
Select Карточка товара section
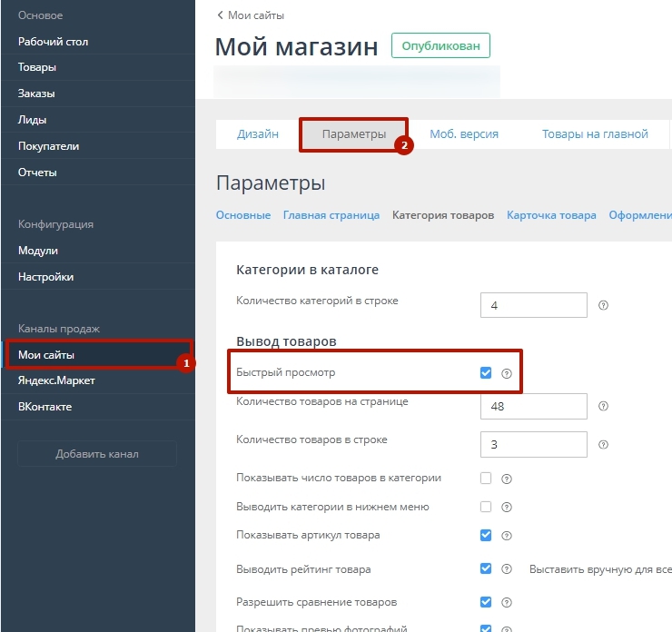tap(551, 215)
